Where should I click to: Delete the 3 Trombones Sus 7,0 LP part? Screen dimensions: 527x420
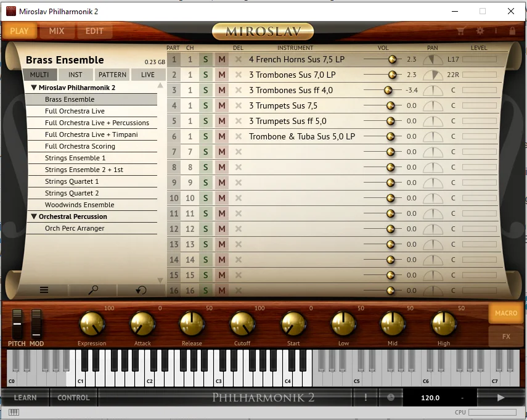239,75
